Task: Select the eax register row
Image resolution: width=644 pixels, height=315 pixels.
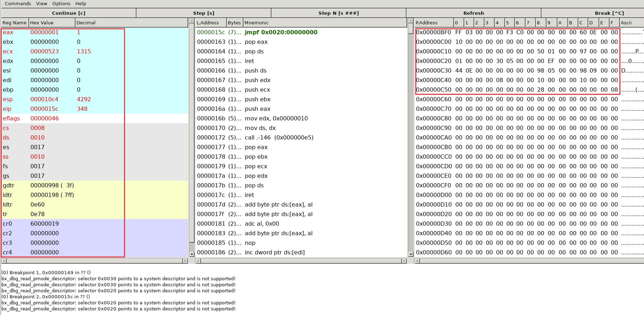Action: click(95, 32)
